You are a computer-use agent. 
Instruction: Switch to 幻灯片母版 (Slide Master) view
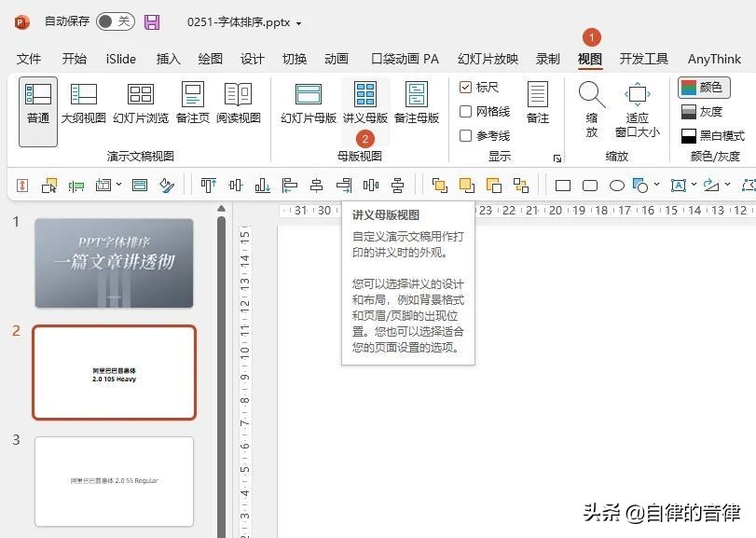(308, 103)
